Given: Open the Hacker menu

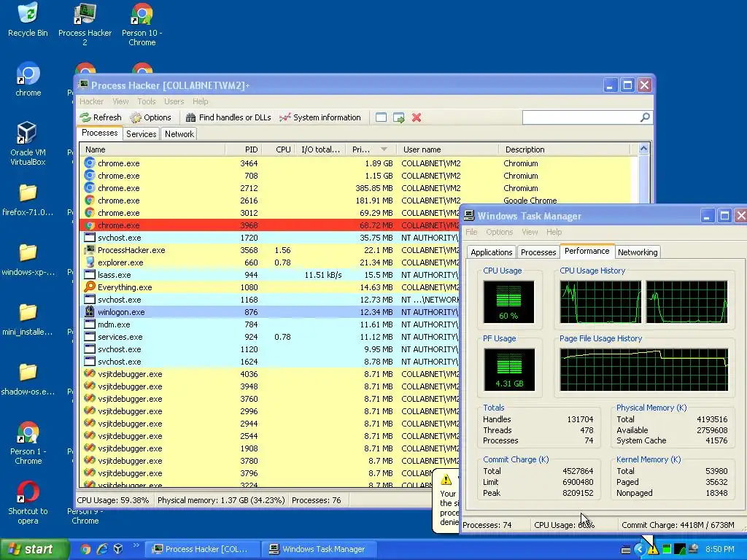Looking at the screenshot, I should (91, 101).
